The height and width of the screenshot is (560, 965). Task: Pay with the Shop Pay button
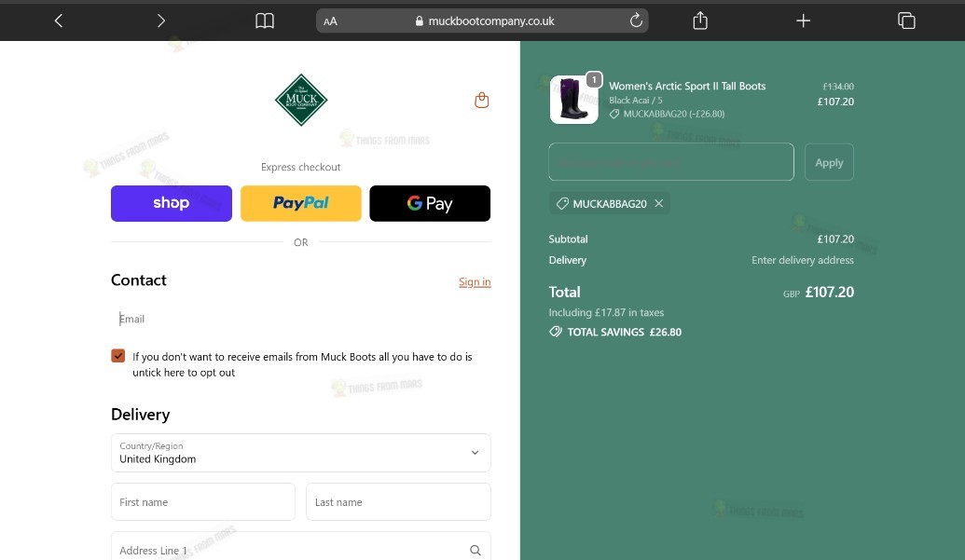pyautogui.click(x=172, y=203)
